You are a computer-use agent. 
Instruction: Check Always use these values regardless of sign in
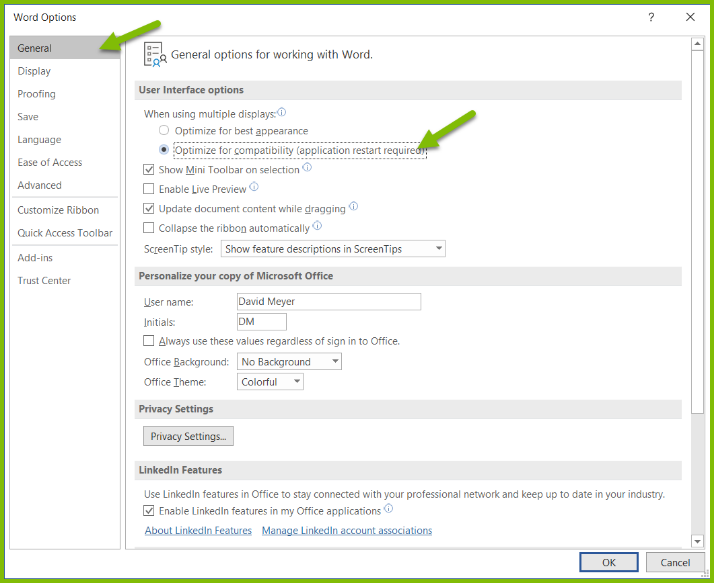tap(148, 341)
